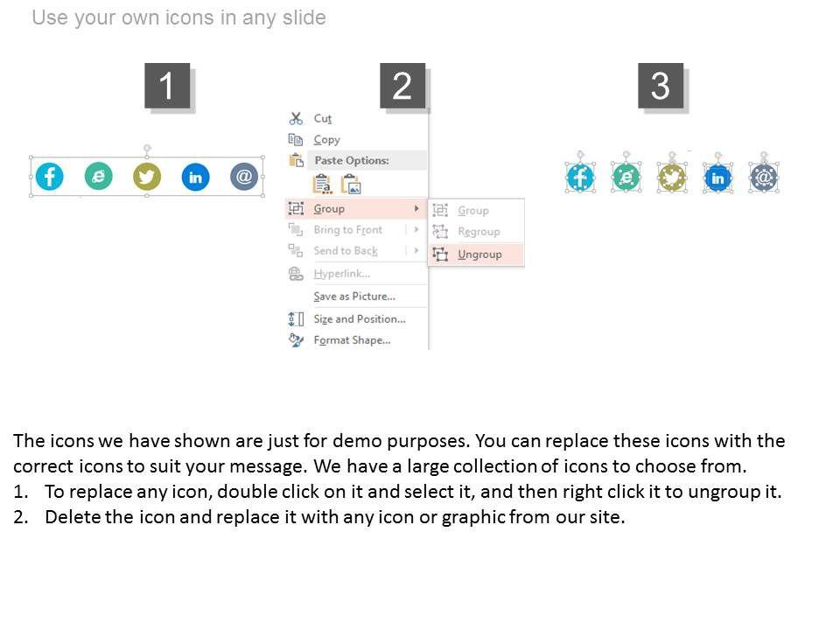Choose Save as Picture...
The image size is (840, 630).
pyautogui.click(x=354, y=297)
